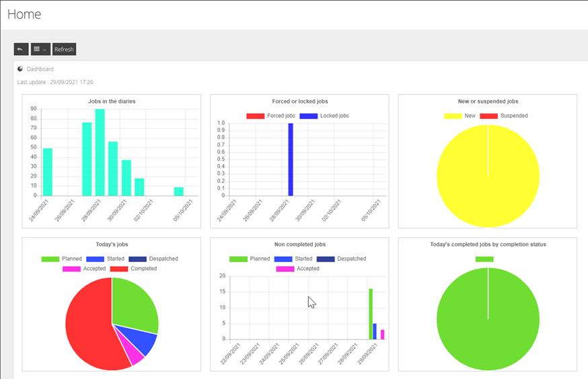Click the Refresh button
The height and width of the screenshot is (379, 588).
[x=64, y=49]
